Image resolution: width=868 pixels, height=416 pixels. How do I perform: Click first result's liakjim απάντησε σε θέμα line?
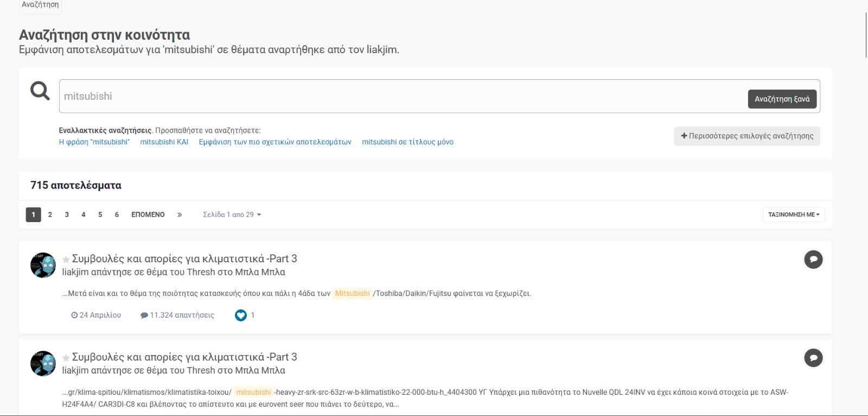[x=174, y=272]
